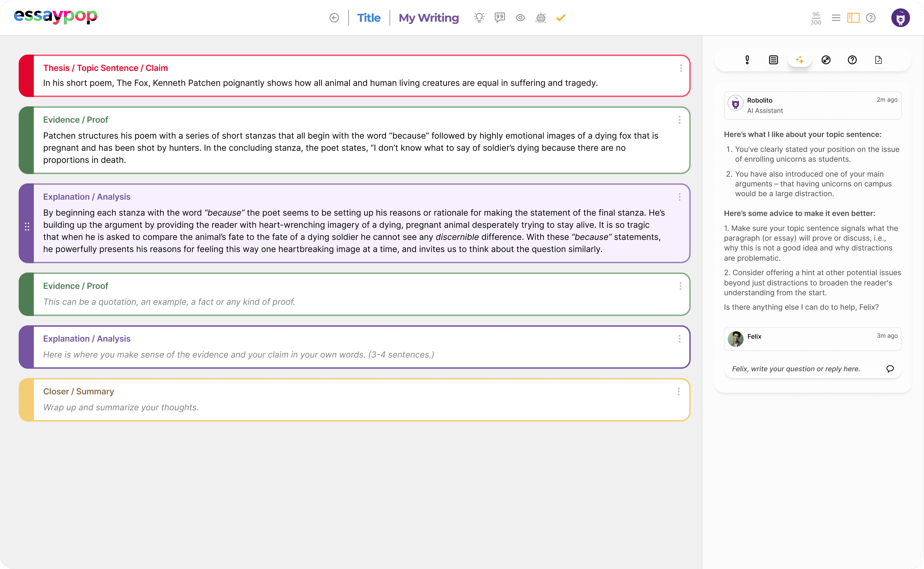The width and height of the screenshot is (924, 569).
Task: Click the orange checkmark icon
Action: [561, 18]
